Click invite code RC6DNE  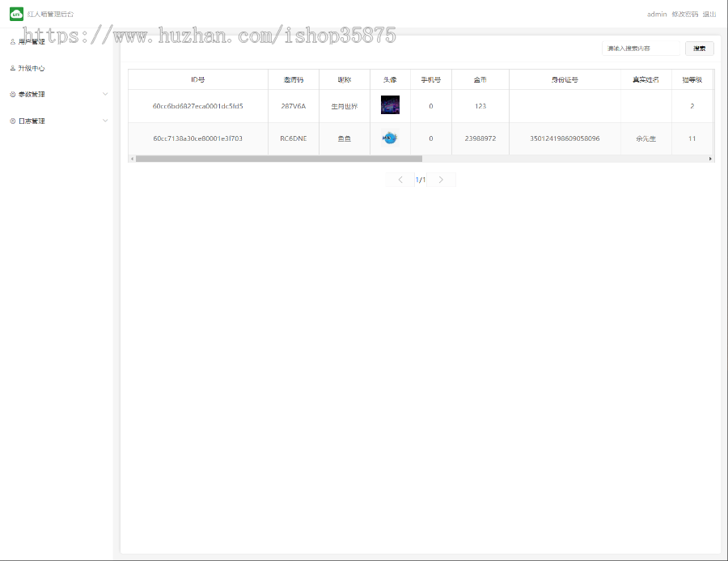click(x=294, y=138)
